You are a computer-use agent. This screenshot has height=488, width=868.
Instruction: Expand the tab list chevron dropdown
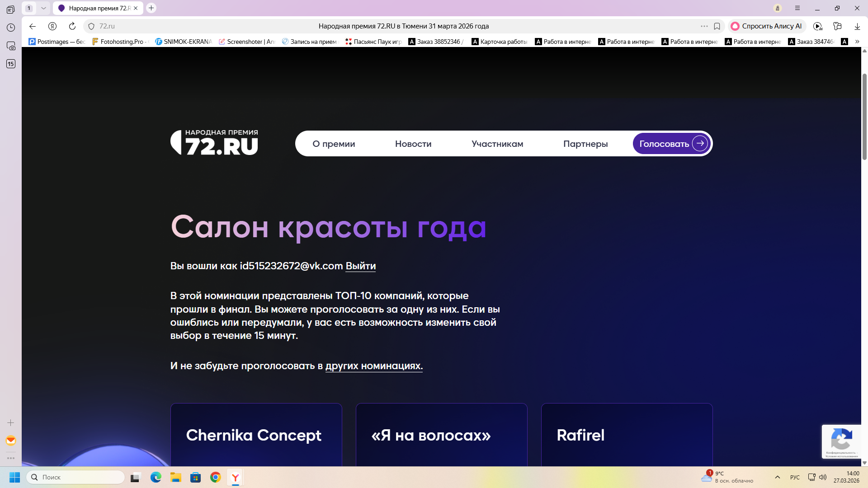point(43,8)
